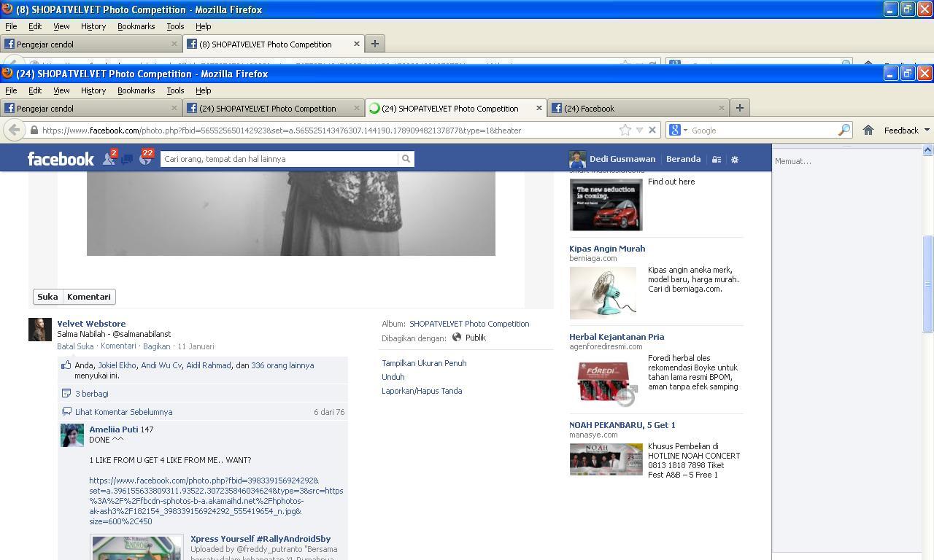Click Ameliia Puti avatar thumbnail
Image resolution: width=934 pixels, height=560 pixels.
[72, 435]
